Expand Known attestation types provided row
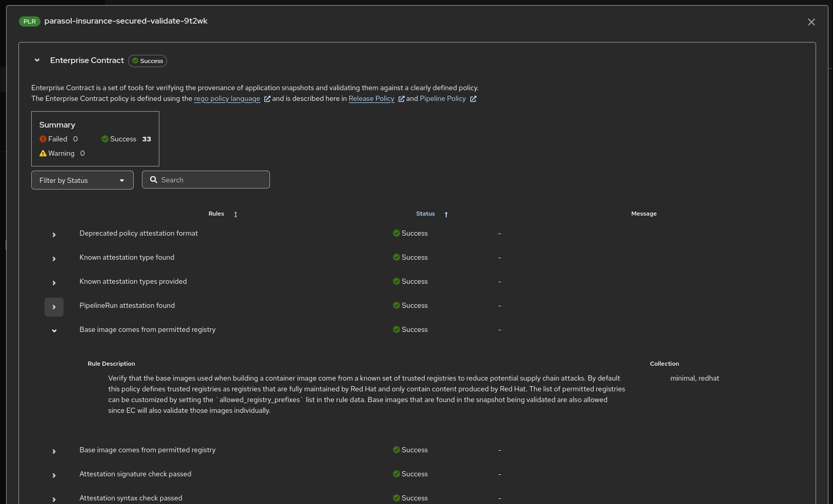This screenshot has width=833, height=504. coord(54,283)
